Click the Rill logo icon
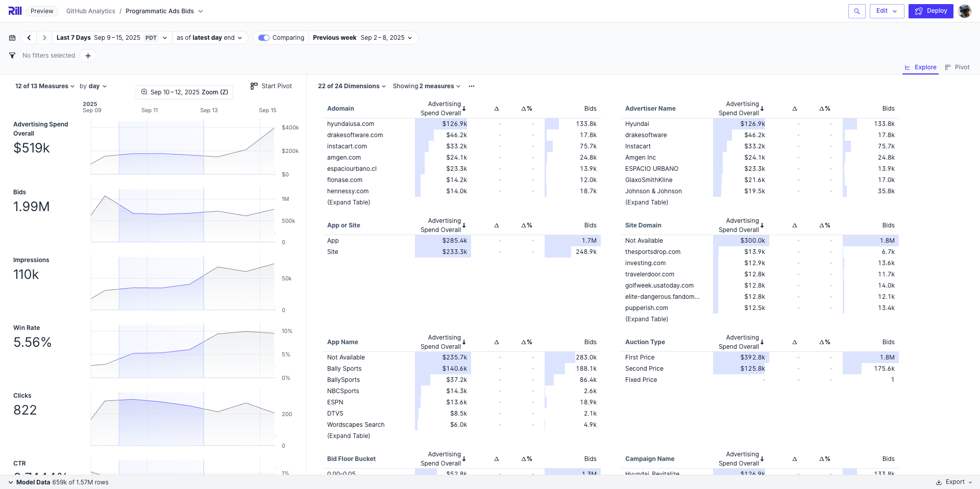Screen dimensions: 980x489 pos(15,11)
